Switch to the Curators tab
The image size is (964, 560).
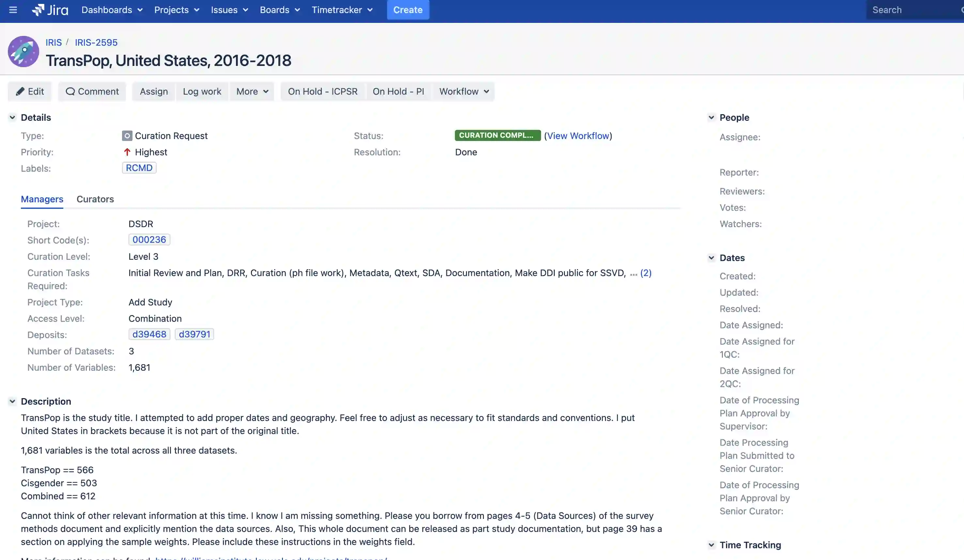[x=95, y=199]
